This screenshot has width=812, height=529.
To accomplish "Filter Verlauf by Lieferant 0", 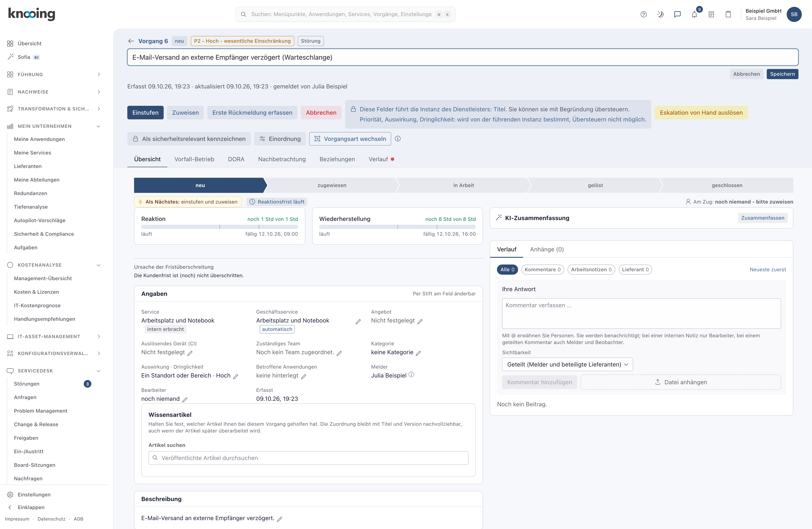I will (635, 269).
